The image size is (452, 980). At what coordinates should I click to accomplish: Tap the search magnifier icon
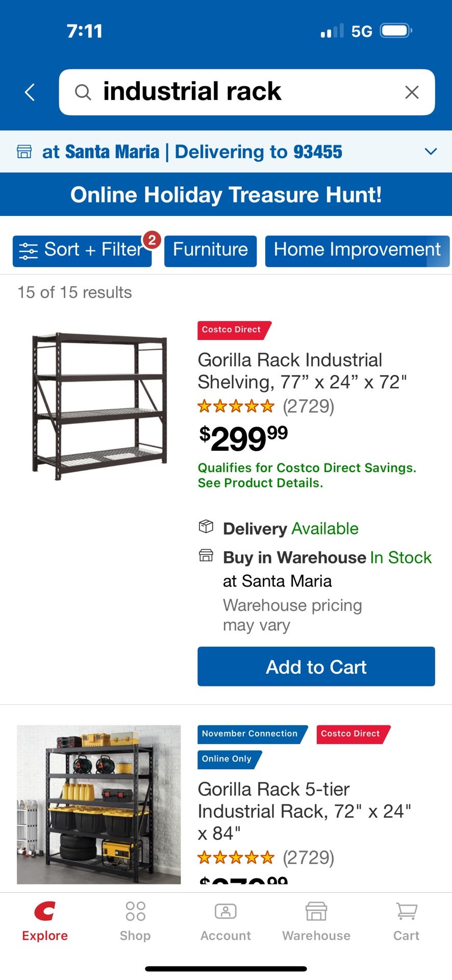point(83,92)
